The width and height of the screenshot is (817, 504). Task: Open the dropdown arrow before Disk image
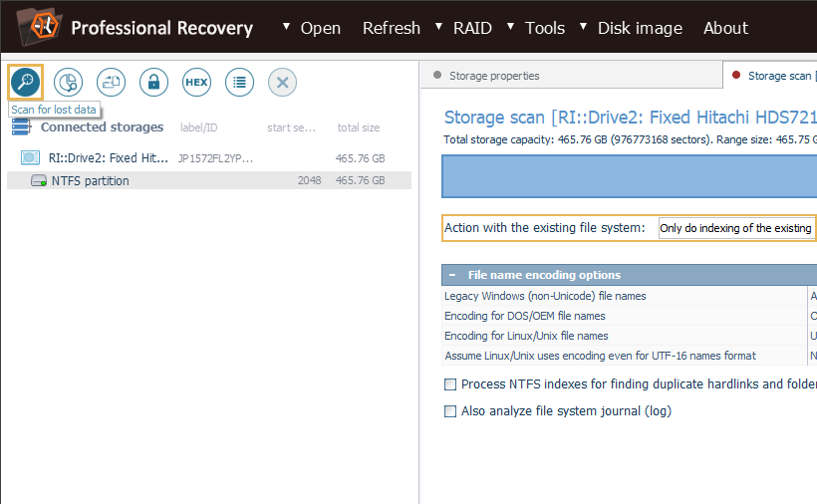tap(584, 26)
